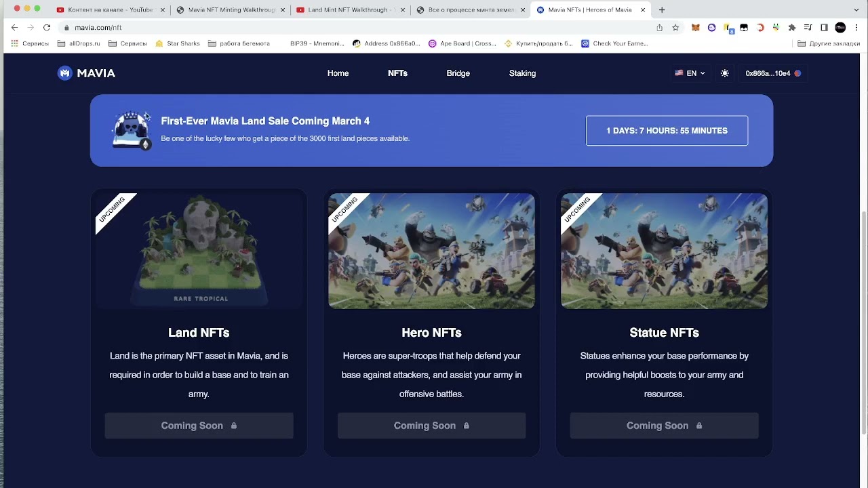Open the Chrome profile avatar
This screenshot has width=868, height=488.
tap(840, 28)
